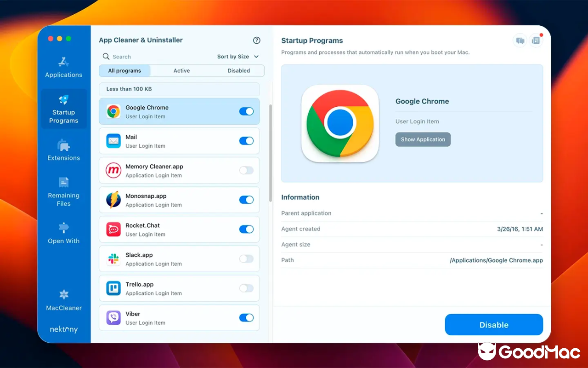
Task: Disable the Google Chrome login item toggle
Action: (x=246, y=111)
